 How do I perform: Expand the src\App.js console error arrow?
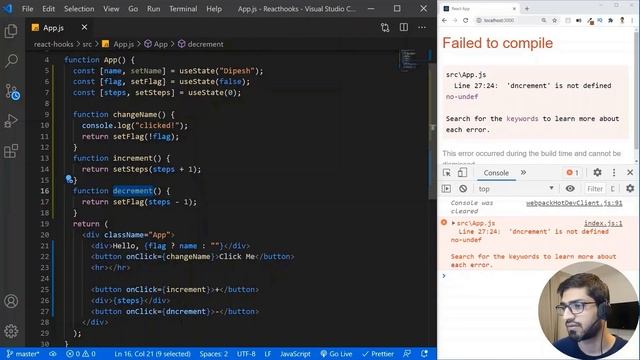453,223
